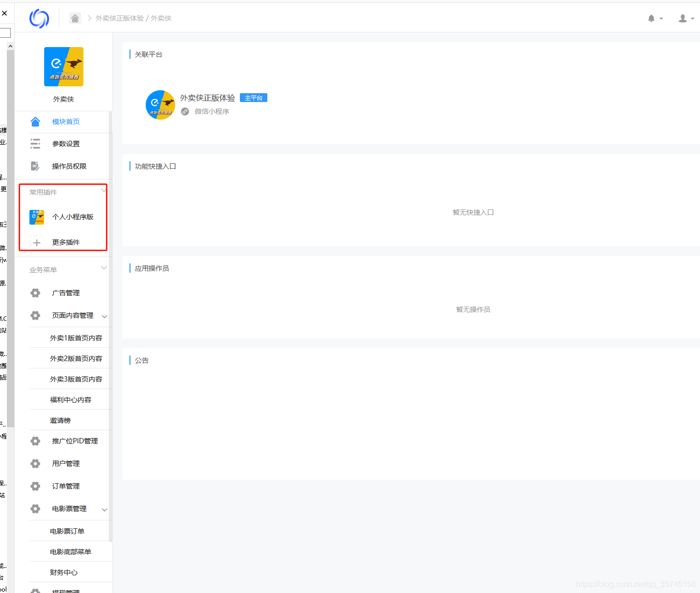Click the round 外卖侠正版体验 platform avatar
The width and height of the screenshot is (700, 593).
click(160, 105)
